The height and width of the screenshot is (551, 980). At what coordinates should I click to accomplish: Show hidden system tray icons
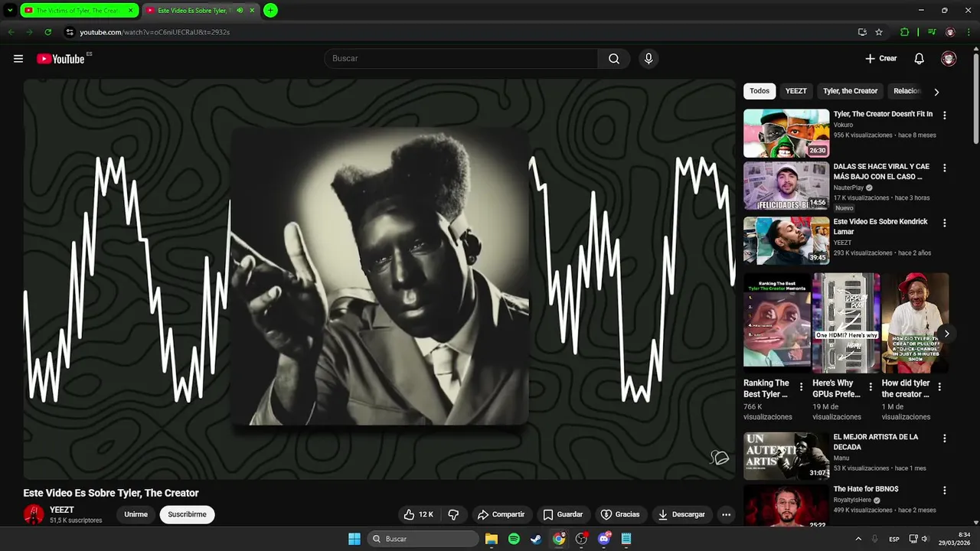point(858,539)
